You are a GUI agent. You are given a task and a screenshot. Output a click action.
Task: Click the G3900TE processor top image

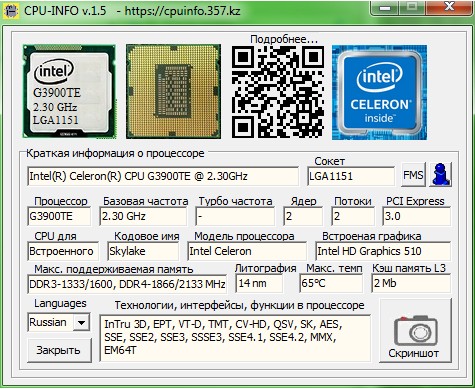point(69,91)
